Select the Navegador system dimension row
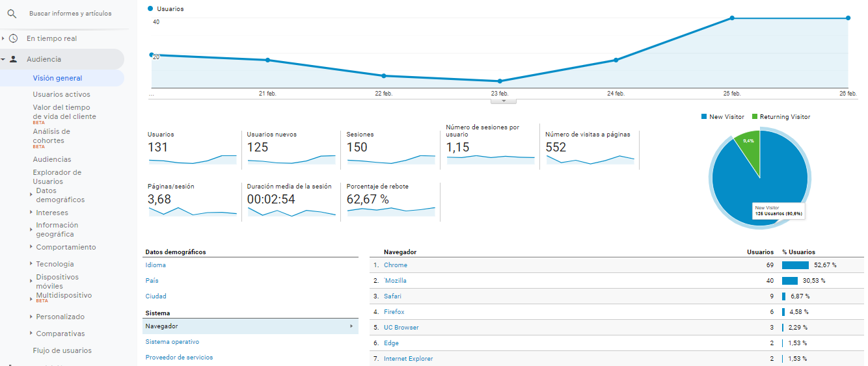The image size is (868, 366). [x=250, y=326]
